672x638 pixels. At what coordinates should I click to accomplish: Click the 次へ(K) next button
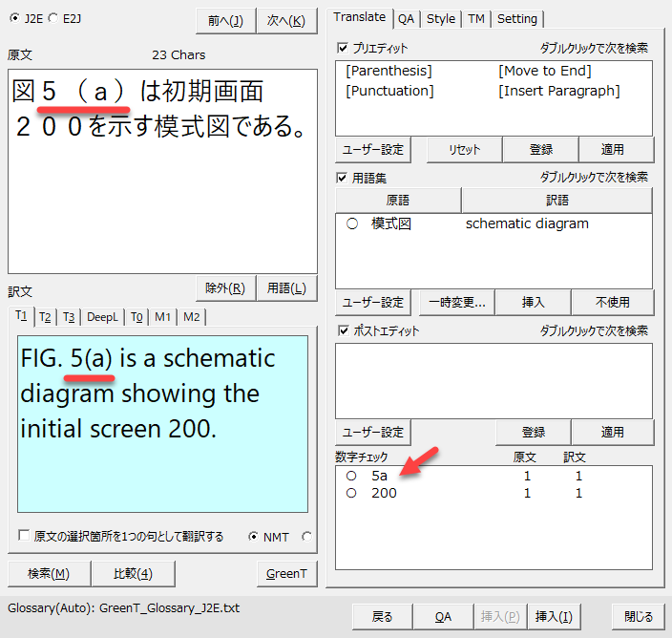(286, 21)
